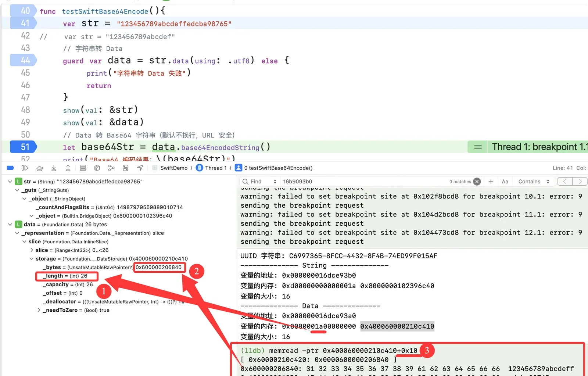Open the Find mode dropdown in console

259,182
